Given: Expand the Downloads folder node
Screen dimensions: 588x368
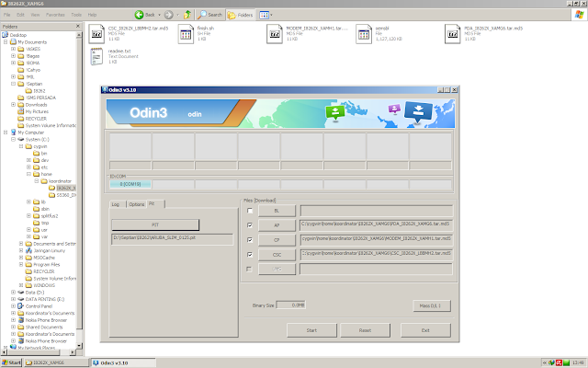Looking at the screenshot, I should click(x=13, y=104).
